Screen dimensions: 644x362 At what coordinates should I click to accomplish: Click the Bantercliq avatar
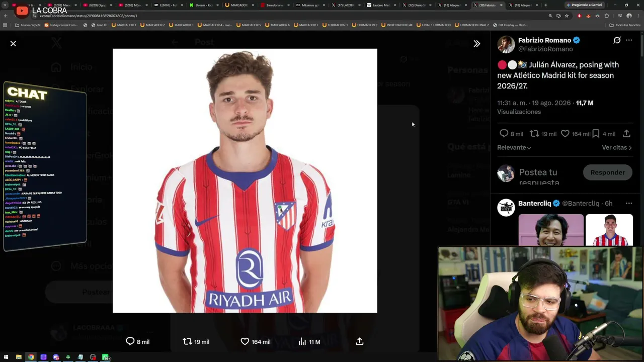(x=506, y=208)
